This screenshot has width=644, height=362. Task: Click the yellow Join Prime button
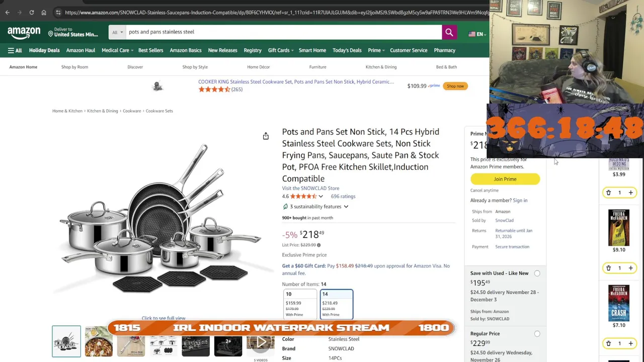[x=505, y=179]
